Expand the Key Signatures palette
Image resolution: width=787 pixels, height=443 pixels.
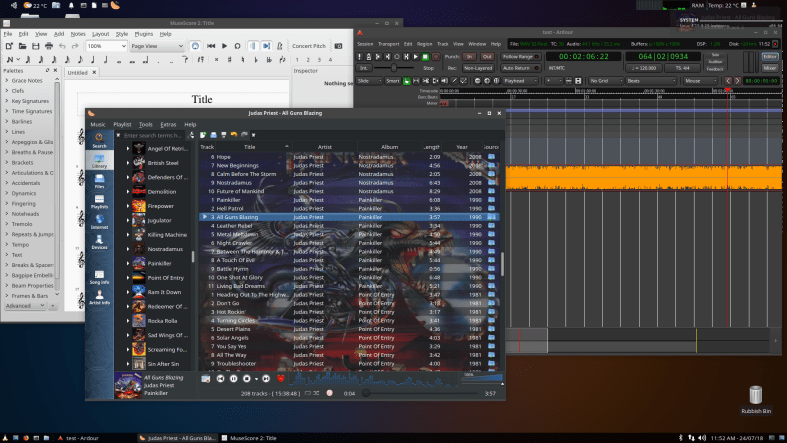(x=31, y=101)
